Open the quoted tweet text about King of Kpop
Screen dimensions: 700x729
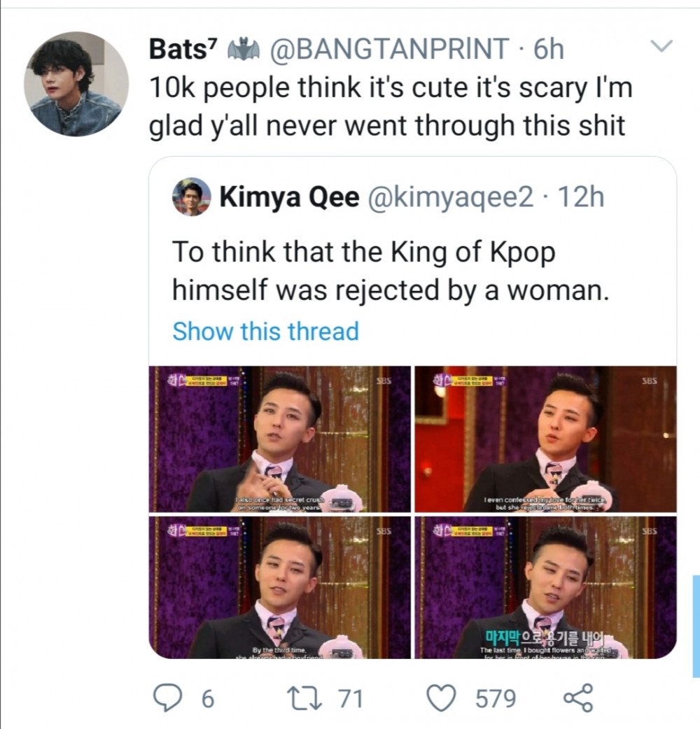click(391, 271)
